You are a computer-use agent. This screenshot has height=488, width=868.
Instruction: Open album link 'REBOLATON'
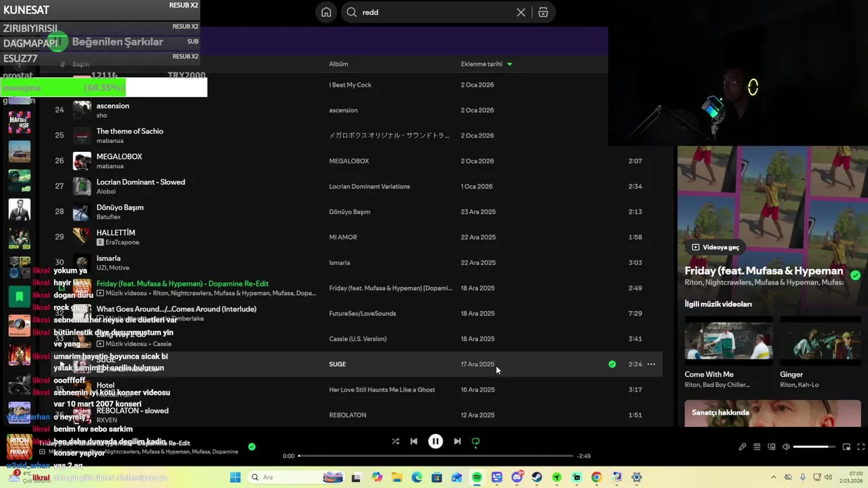[x=348, y=415]
